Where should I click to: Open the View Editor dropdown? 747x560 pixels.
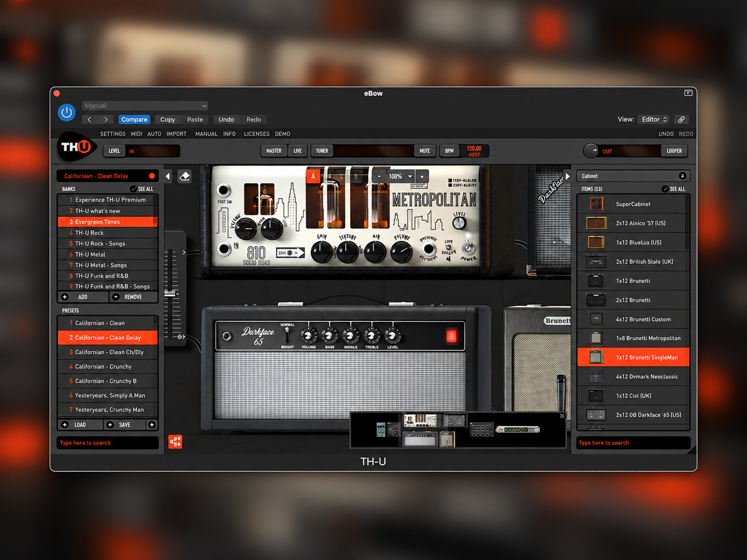(x=654, y=120)
